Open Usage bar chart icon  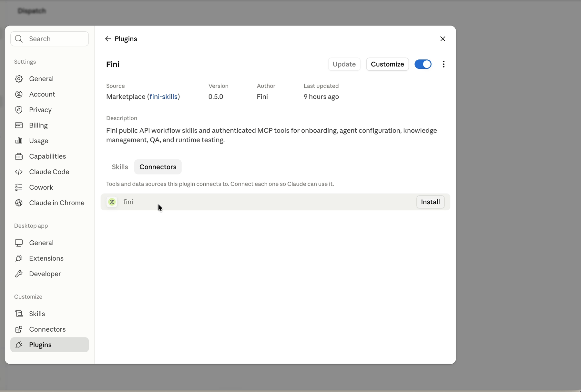[19, 141]
